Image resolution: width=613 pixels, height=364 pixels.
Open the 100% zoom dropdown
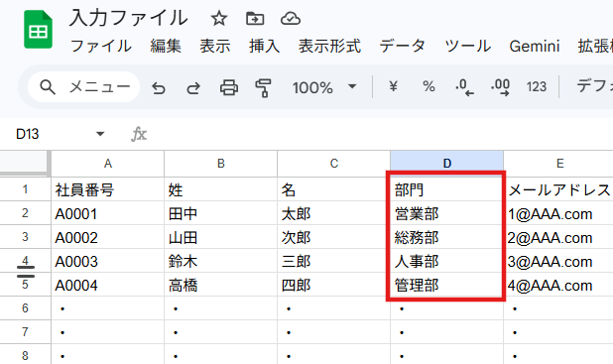click(x=325, y=87)
